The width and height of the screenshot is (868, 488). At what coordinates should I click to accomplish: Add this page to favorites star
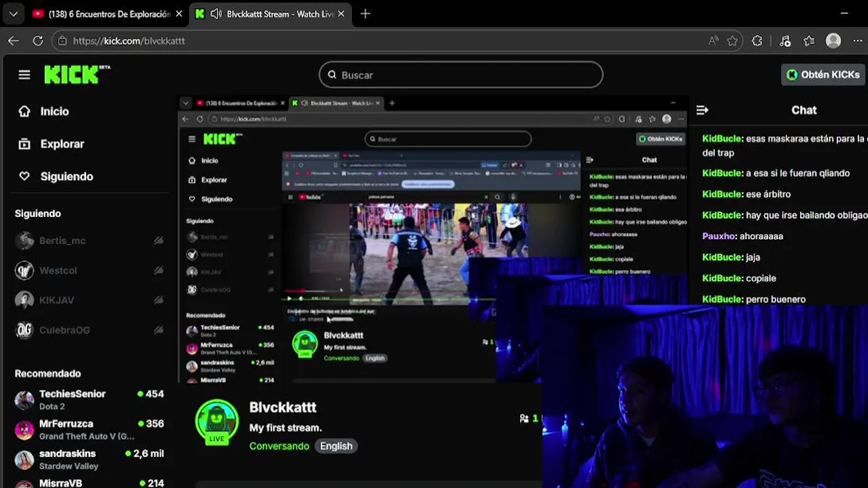pos(732,41)
